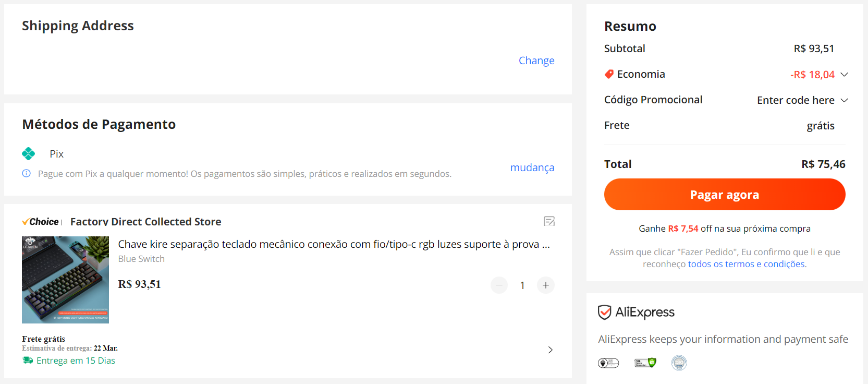The height and width of the screenshot is (384, 868).
Task: Click the first payment security badge
Action: click(608, 363)
